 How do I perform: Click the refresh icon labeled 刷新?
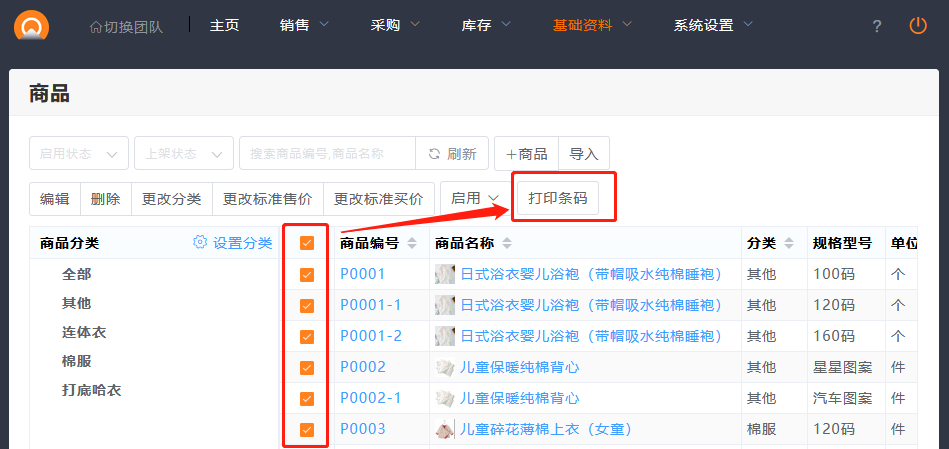click(x=434, y=154)
